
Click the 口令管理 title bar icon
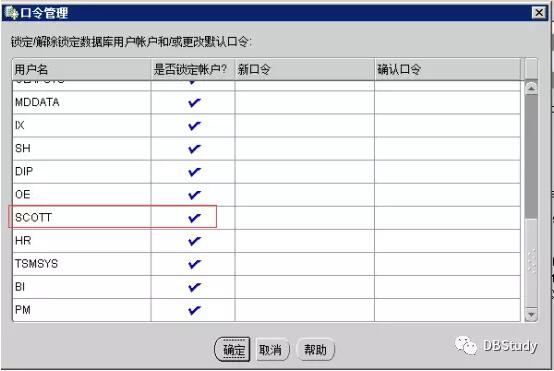(11, 13)
